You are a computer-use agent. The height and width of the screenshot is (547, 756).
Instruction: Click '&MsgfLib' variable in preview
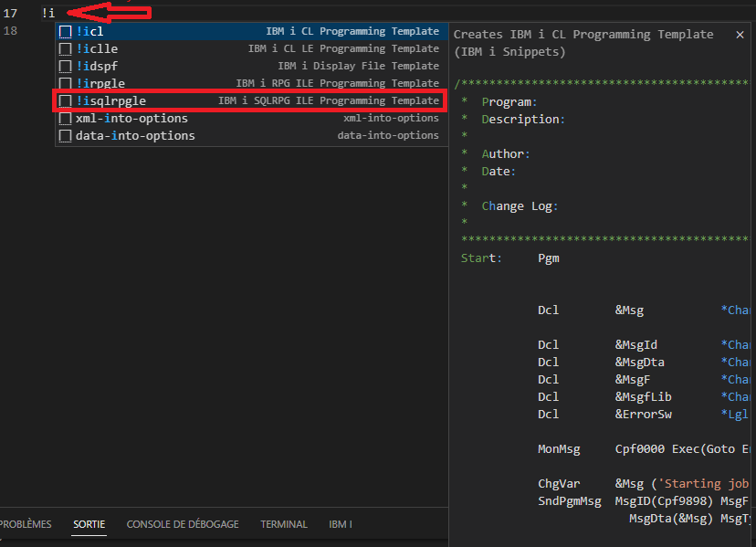pyautogui.click(x=643, y=397)
